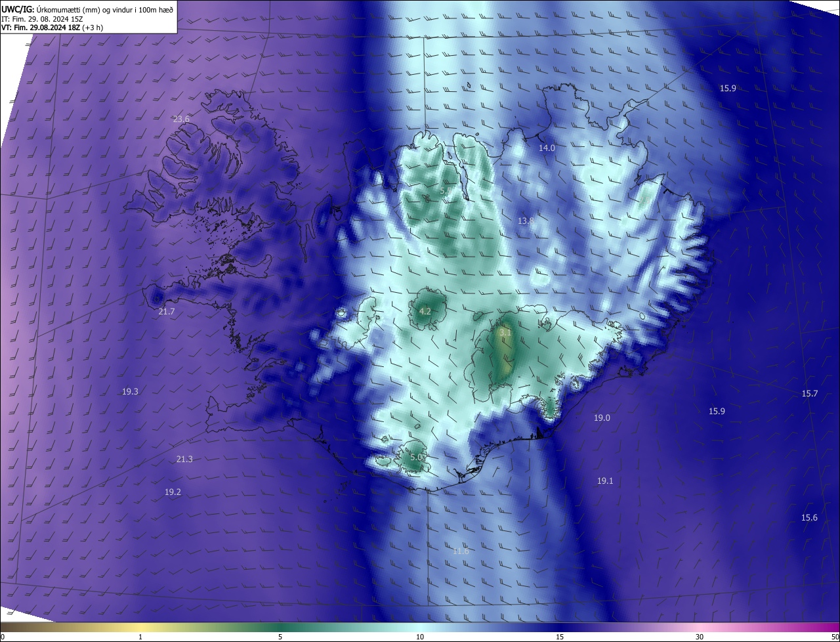Click the 15.6 value label

(809, 517)
